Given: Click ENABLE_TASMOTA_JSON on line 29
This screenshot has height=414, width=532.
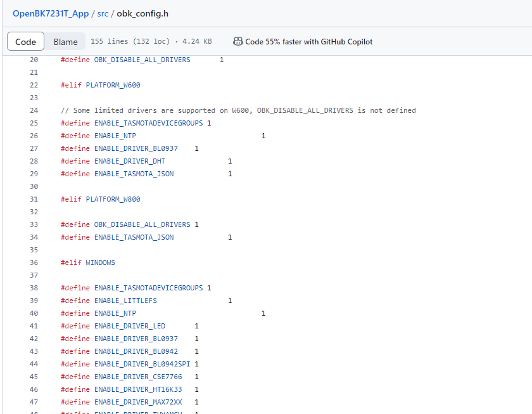Looking at the screenshot, I should click(x=134, y=174).
